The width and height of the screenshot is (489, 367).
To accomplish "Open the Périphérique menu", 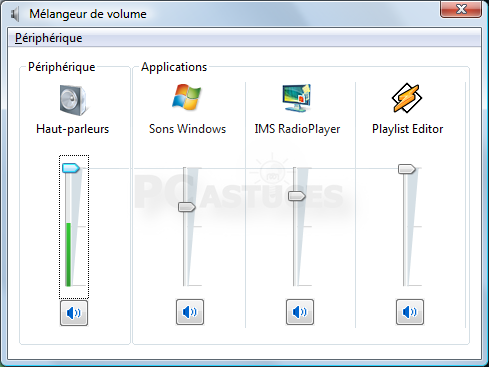I will [x=49, y=38].
